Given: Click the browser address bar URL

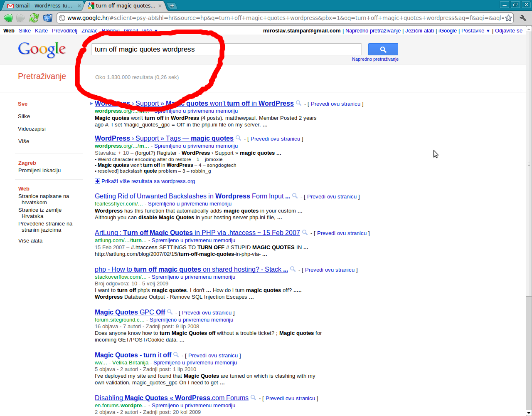Looking at the screenshot, I should click(x=285, y=18).
